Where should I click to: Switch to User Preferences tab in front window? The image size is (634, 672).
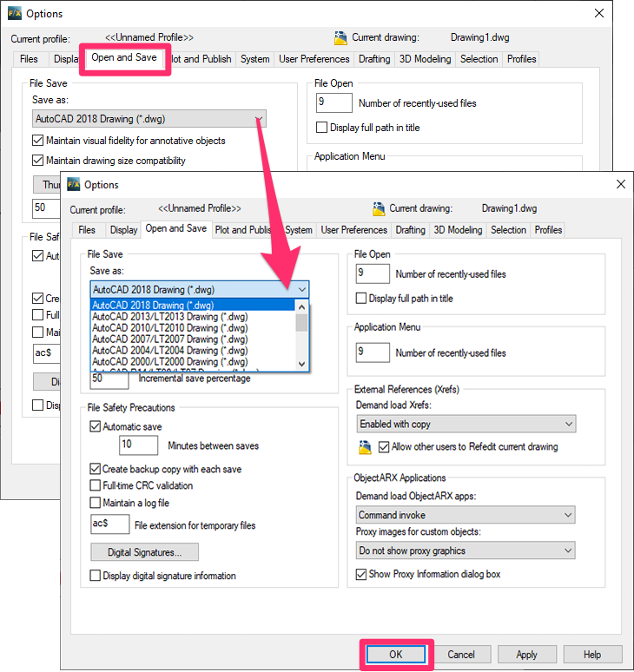354,230
